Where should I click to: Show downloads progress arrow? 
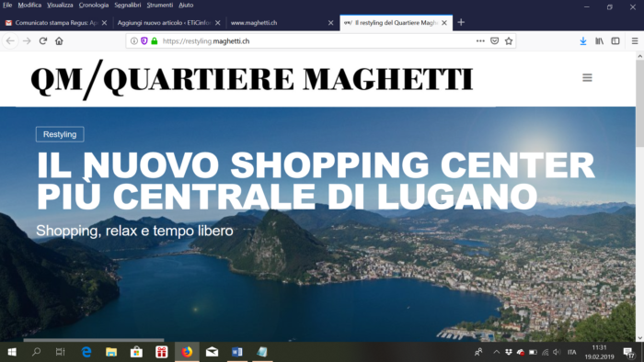coord(583,41)
